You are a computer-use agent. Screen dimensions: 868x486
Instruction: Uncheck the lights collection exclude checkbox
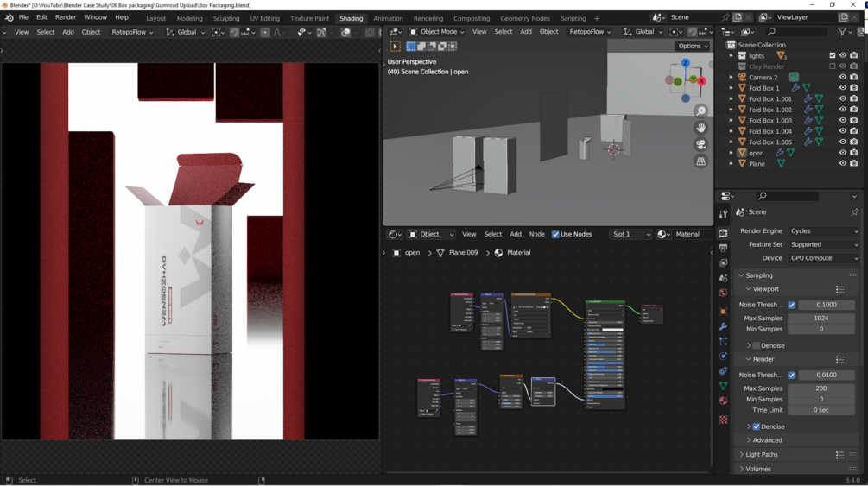[x=832, y=56]
